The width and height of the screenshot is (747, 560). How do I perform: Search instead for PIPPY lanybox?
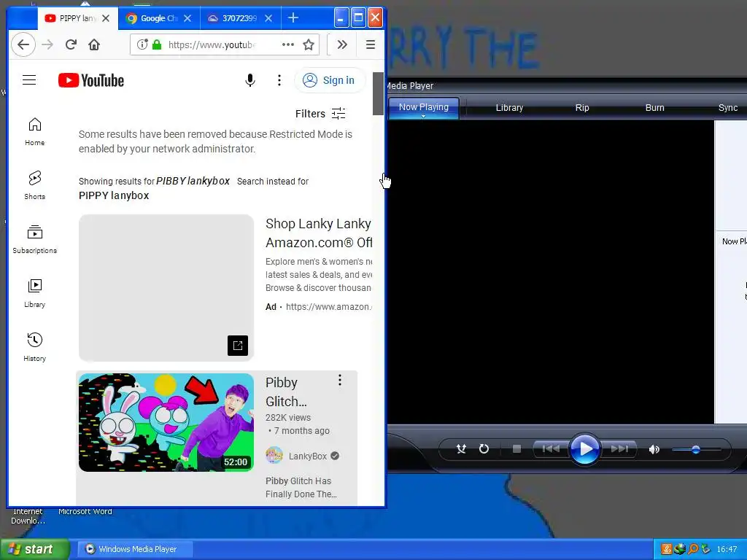click(114, 195)
